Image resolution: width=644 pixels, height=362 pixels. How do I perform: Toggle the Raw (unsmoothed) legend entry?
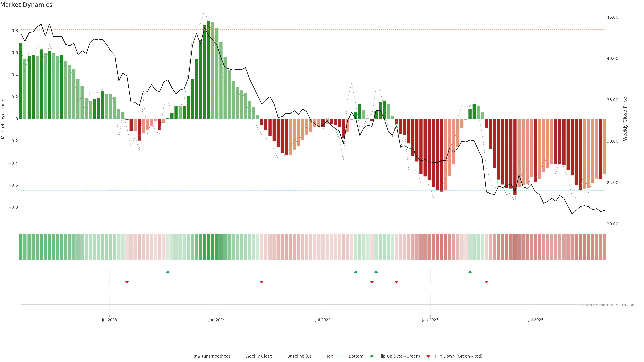point(211,356)
